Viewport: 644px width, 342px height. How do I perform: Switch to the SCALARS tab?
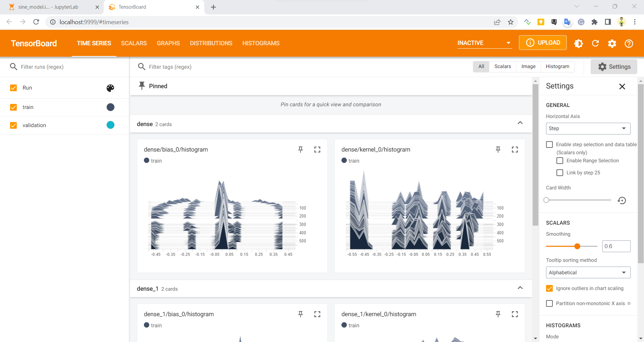click(134, 43)
